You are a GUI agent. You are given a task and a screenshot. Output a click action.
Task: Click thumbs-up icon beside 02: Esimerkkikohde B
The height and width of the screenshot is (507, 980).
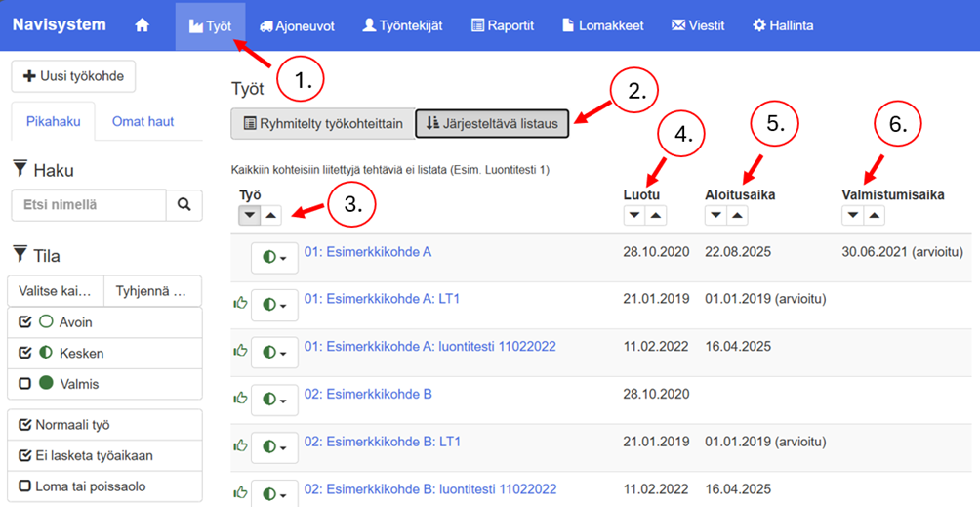239,398
